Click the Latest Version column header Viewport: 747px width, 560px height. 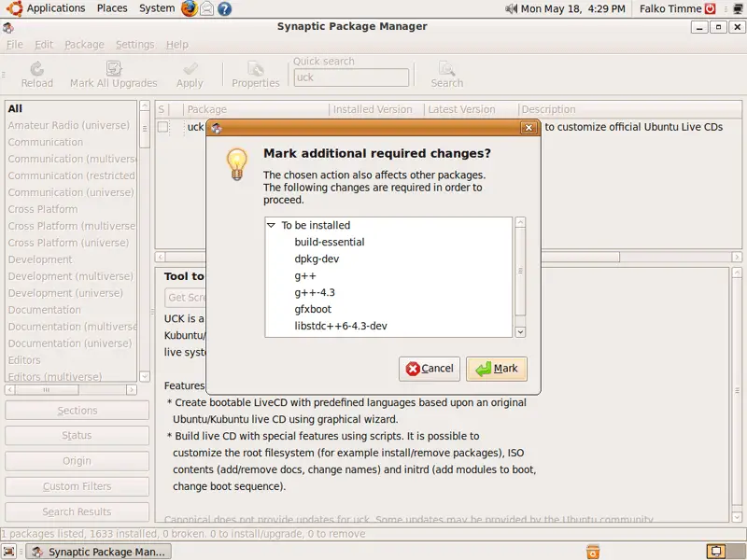coord(471,109)
